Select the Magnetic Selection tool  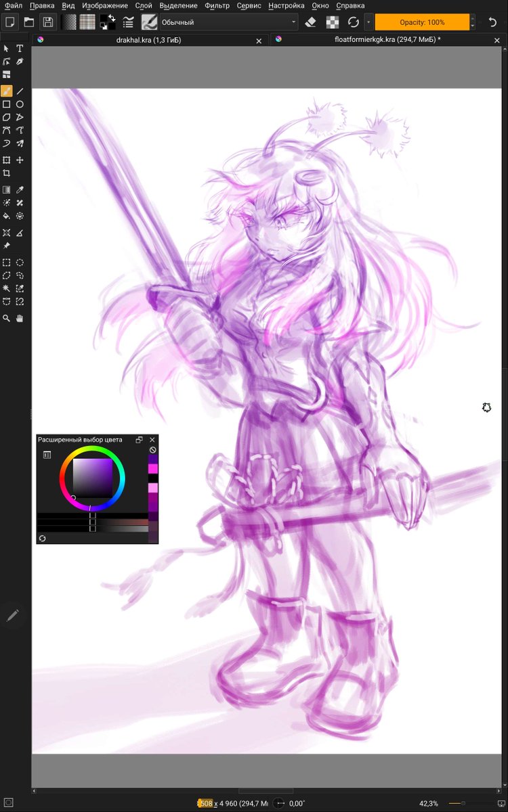click(x=20, y=301)
